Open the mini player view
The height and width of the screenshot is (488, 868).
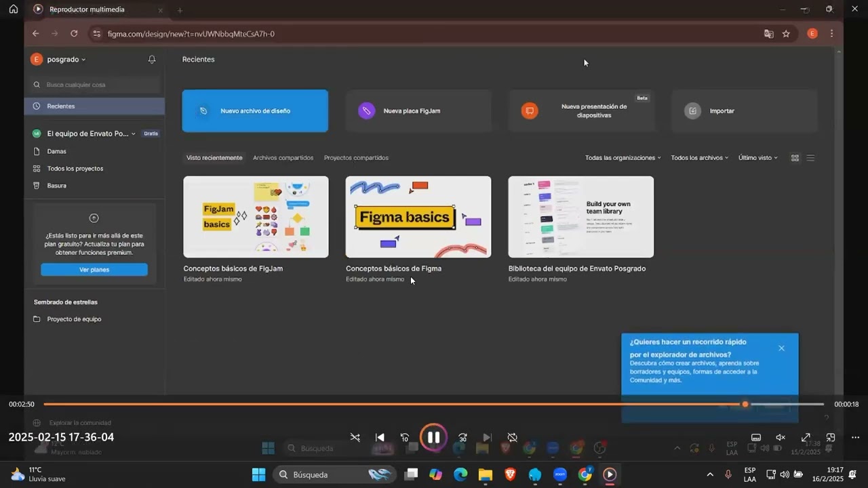click(x=831, y=438)
